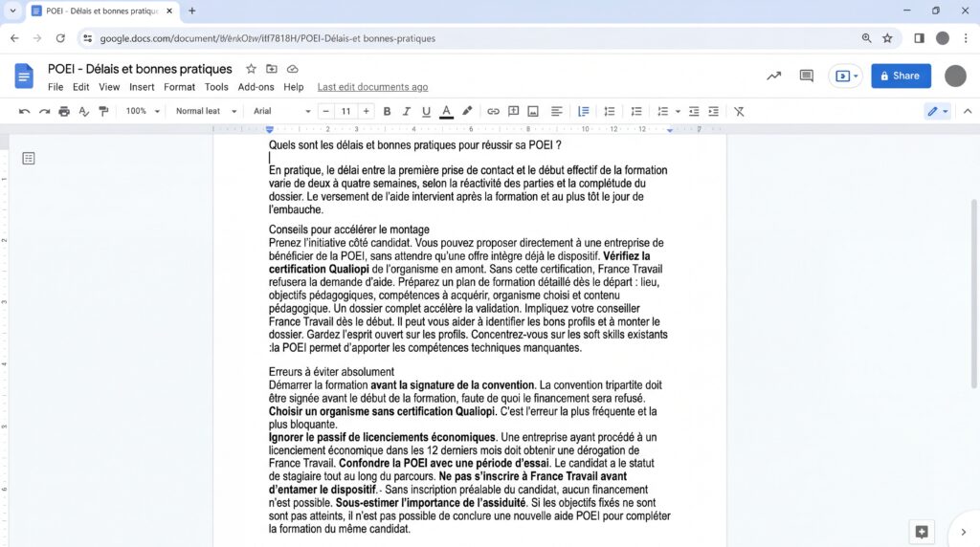Open the Arial font dropdown
The width and height of the screenshot is (980, 547).
pyautogui.click(x=282, y=111)
